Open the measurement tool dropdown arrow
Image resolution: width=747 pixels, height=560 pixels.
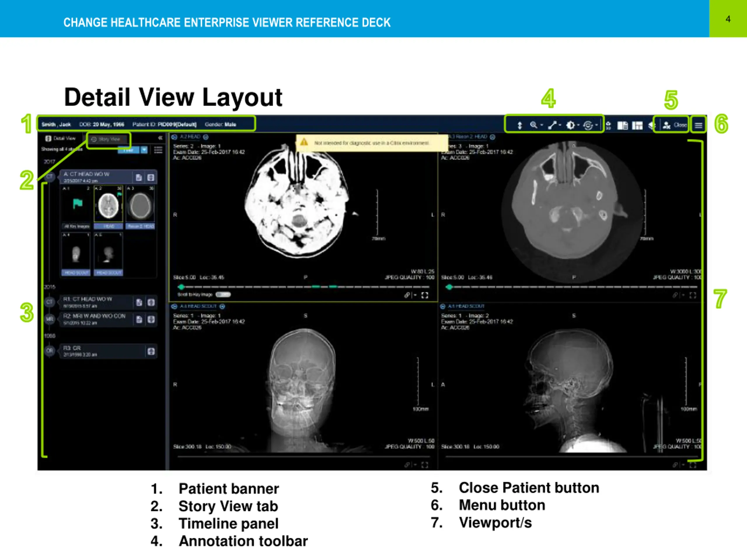pyautogui.click(x=560, y=125)
